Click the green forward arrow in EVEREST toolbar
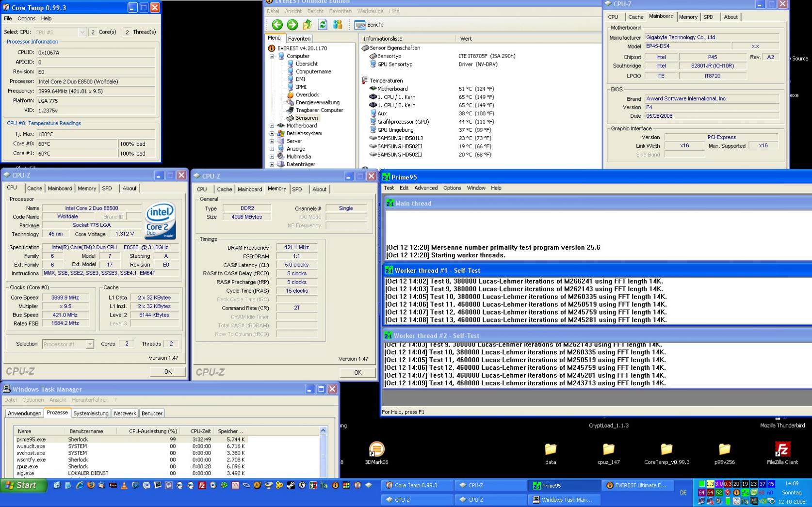 click(x=292, y=25)
